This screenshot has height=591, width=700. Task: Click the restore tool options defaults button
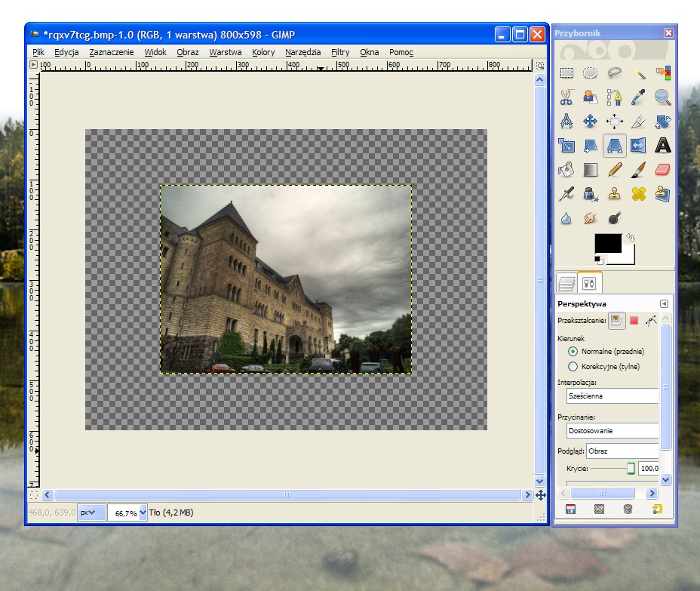coord(657,509)
